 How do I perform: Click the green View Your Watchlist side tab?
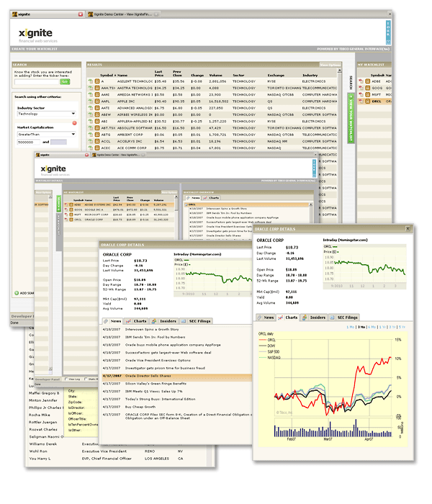[351, 118]
